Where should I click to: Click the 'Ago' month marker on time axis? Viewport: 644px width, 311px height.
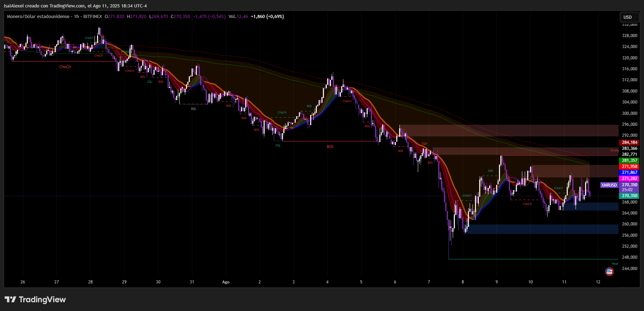click(226, 282)
